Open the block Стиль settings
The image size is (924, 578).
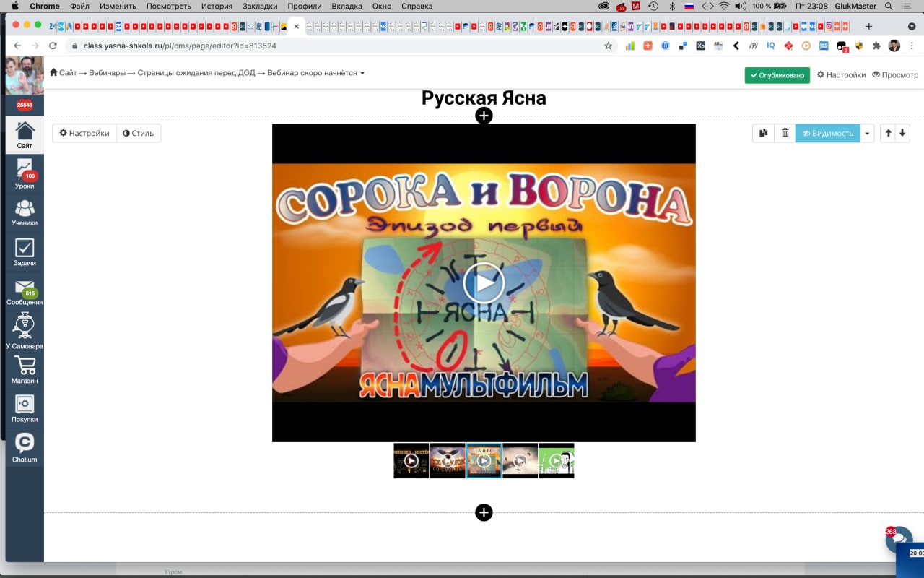pyautogui.click(x=139, y=133)
